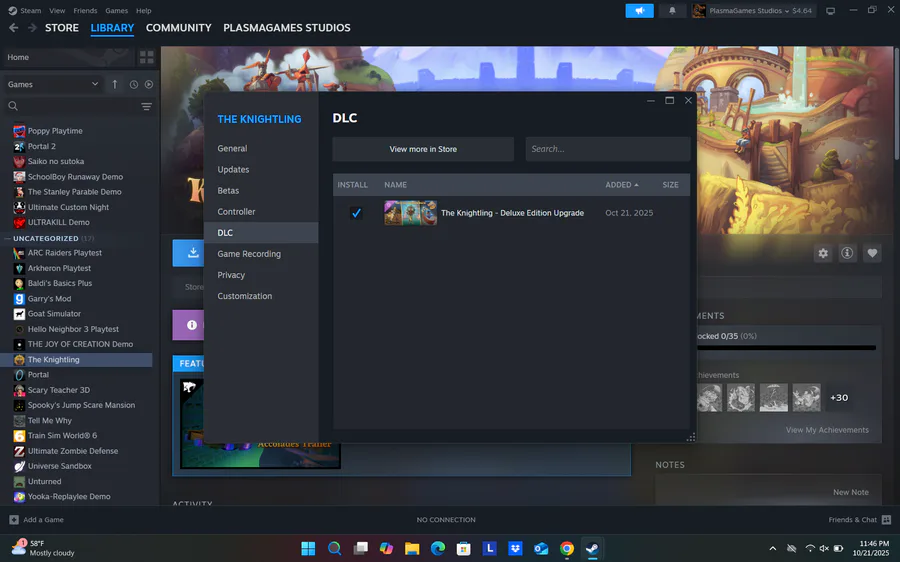Click the achievements progress bar
Viewport: 900px width, 562px height.
point(786,347)
